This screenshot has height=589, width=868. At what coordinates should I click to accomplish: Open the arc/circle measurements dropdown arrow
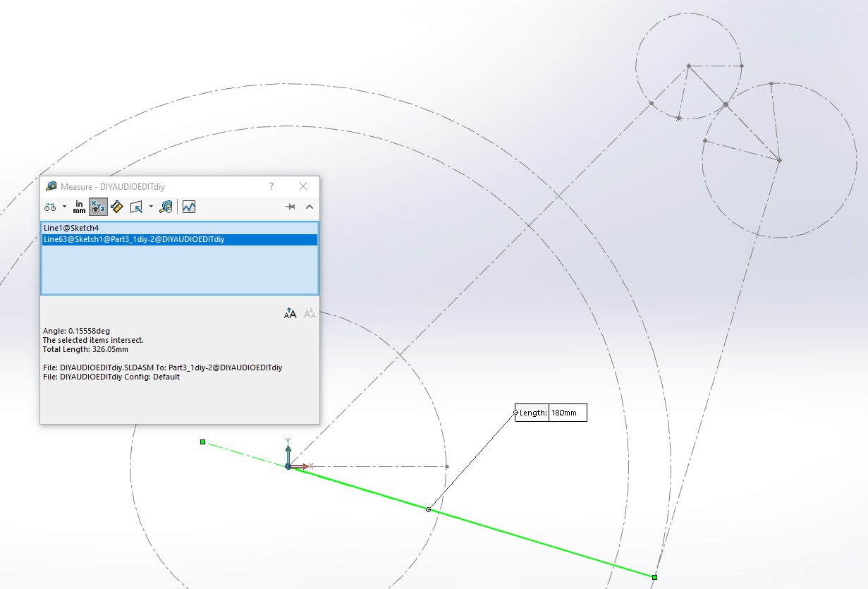(64, 207)
